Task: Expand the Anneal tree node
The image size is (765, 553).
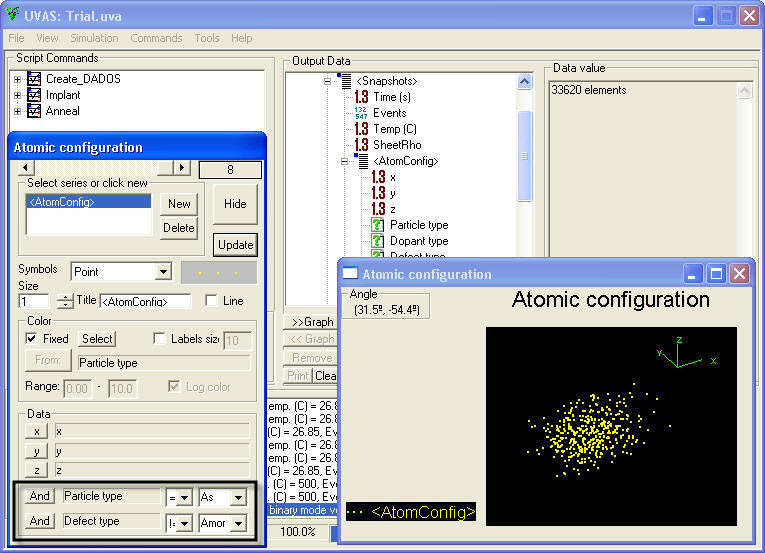Action: (x=18, y=111)
